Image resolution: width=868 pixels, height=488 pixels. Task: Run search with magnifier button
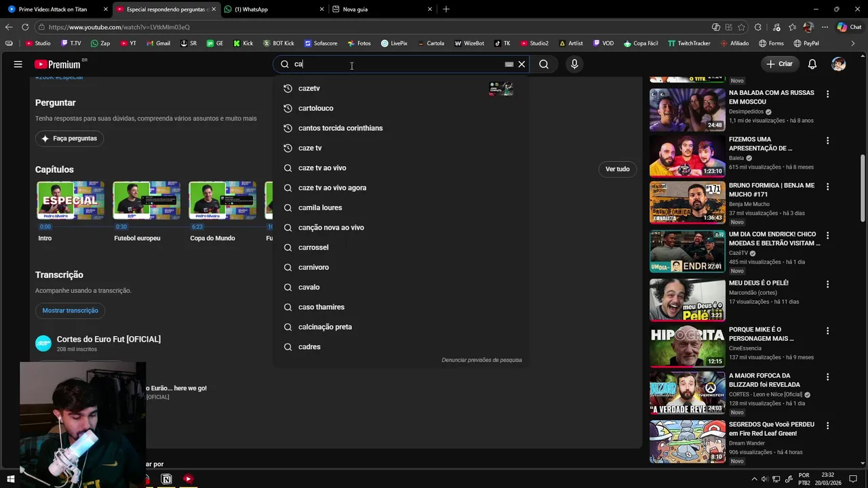(544, 64)
